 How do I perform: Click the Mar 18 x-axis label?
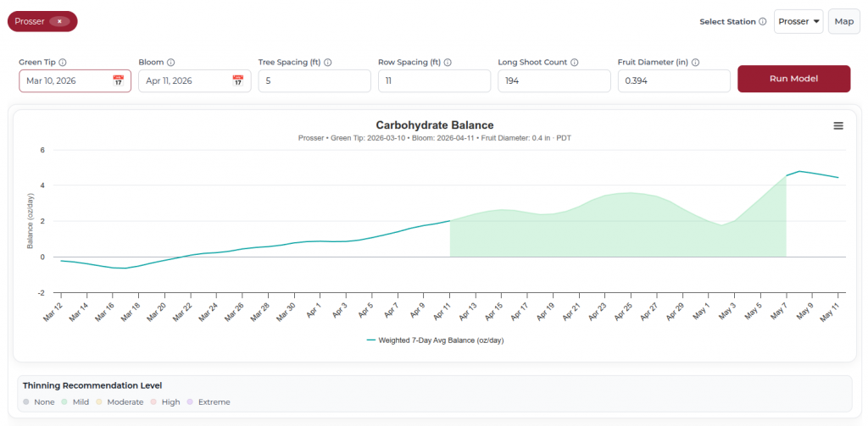(x=131, y=311)
